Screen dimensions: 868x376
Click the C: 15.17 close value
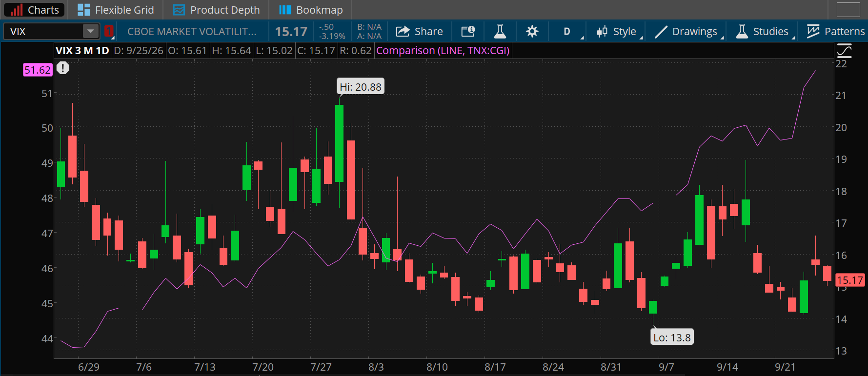click(x=316, y=51)
